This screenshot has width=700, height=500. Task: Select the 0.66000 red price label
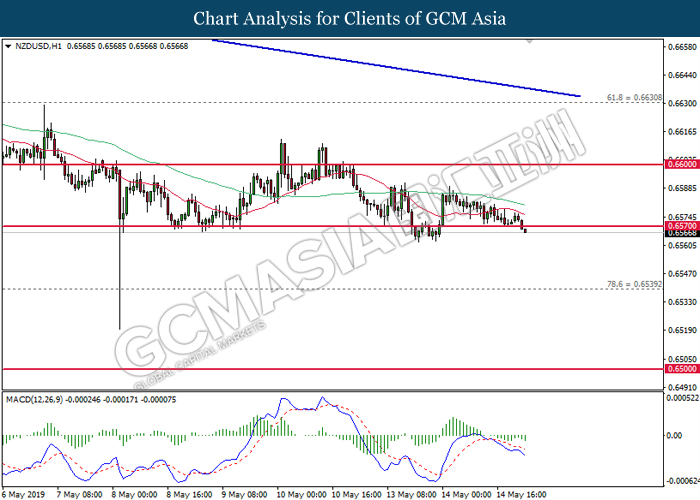(x=682, y=164)
